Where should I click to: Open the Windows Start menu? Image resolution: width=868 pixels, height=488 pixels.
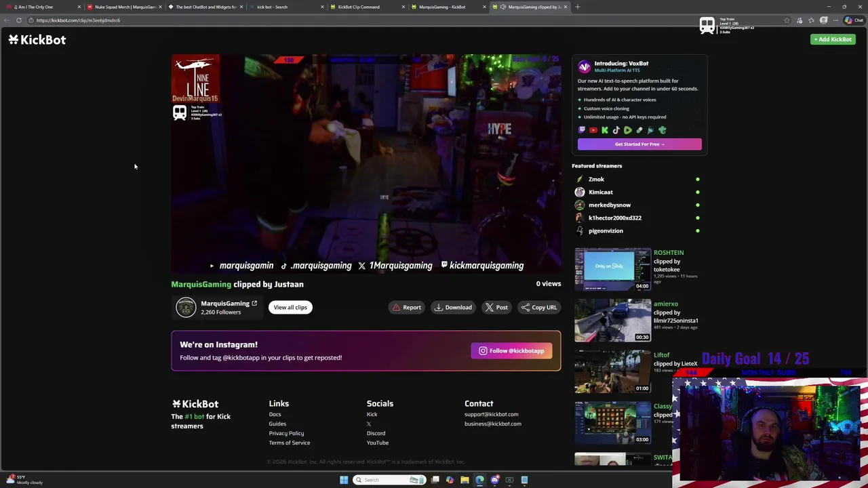344,480
